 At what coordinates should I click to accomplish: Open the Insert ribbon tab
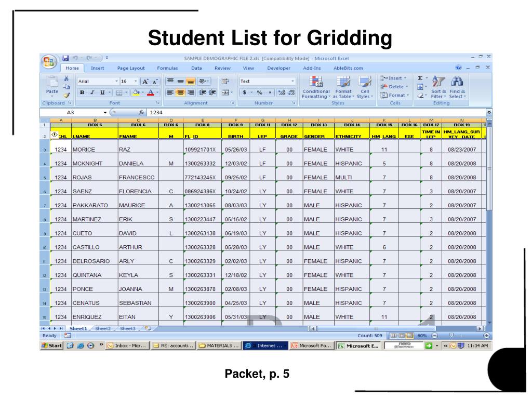[x=97, y=68]
